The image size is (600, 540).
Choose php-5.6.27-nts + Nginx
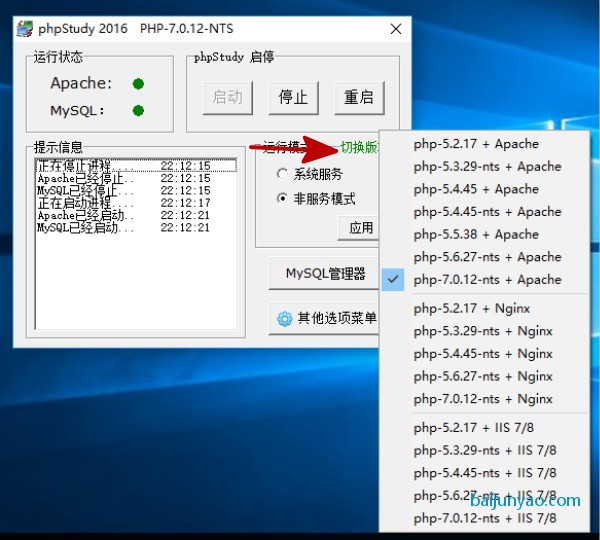484,376
